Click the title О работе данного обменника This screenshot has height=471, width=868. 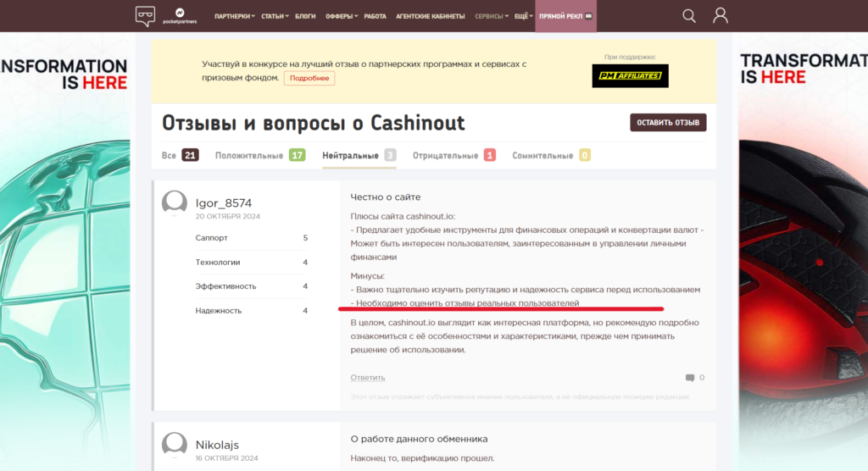(x=419, y=439)
